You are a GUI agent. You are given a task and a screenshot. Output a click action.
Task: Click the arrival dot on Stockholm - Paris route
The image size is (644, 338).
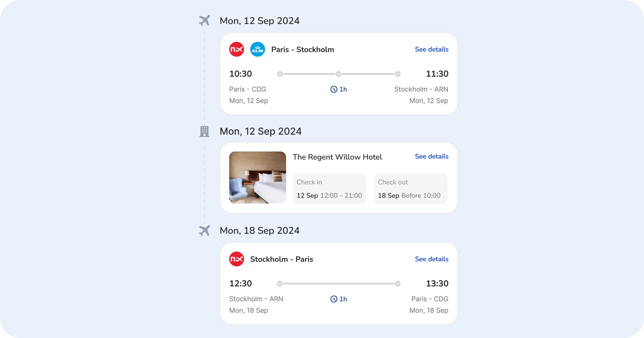(398, 284)
